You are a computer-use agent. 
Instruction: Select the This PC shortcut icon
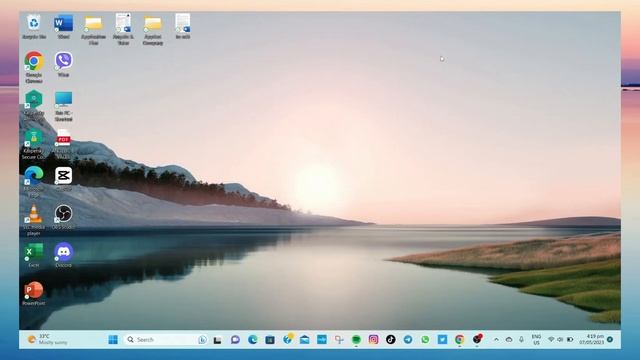(64, 105)
